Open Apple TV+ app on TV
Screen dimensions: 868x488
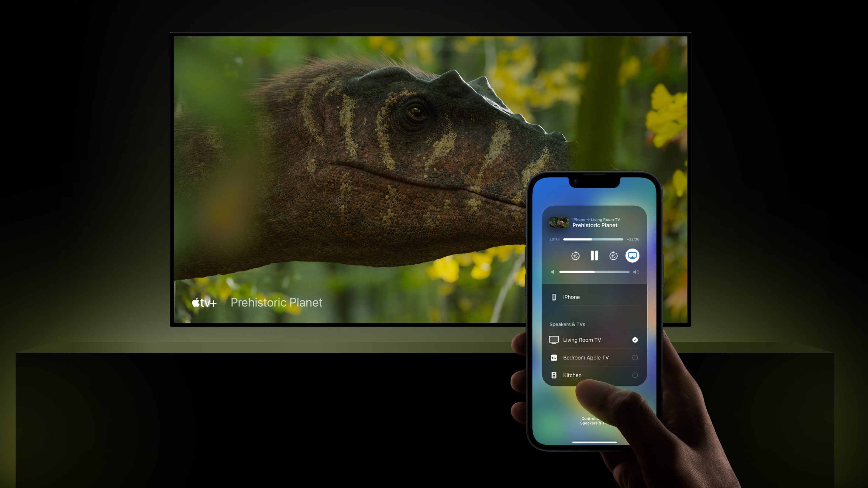203,302
